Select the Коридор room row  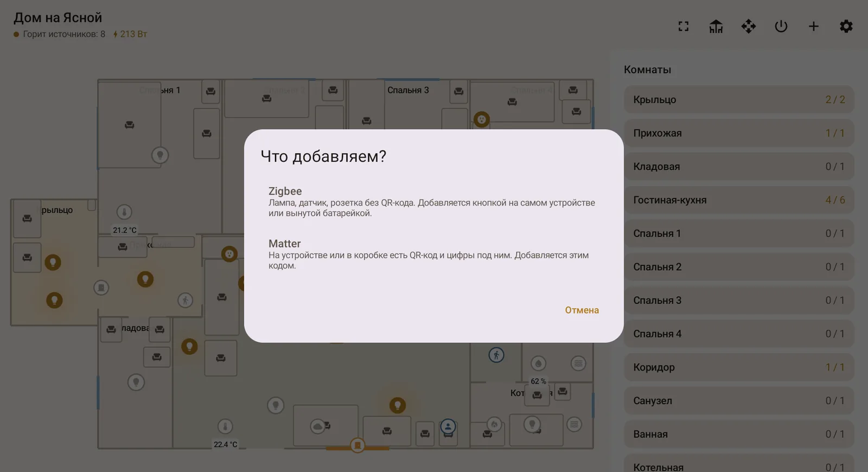coord(739,367)
